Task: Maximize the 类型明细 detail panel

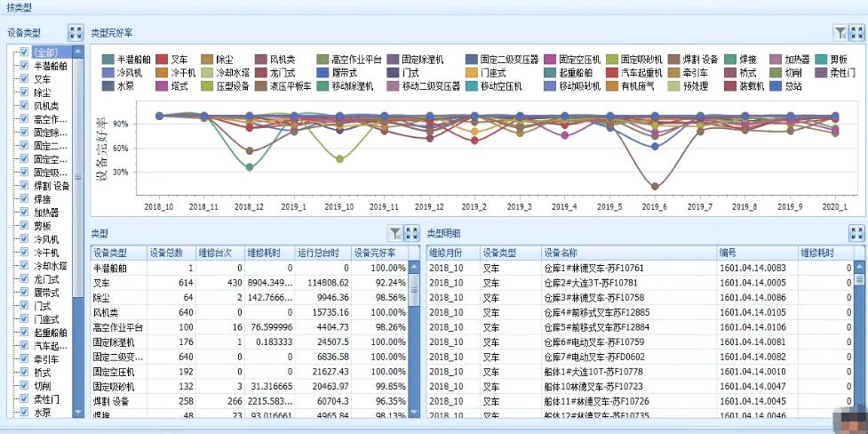Action: [x=856, y=233]
